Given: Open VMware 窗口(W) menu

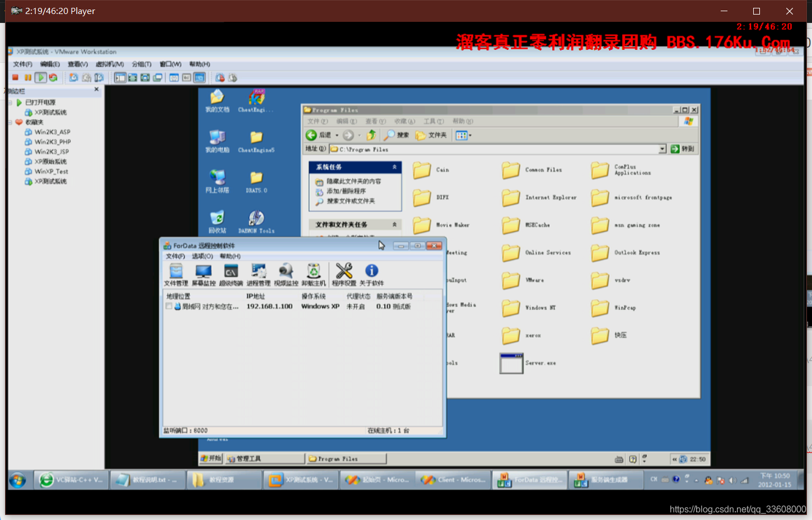Looking at the screenshot, I should 170,64.
